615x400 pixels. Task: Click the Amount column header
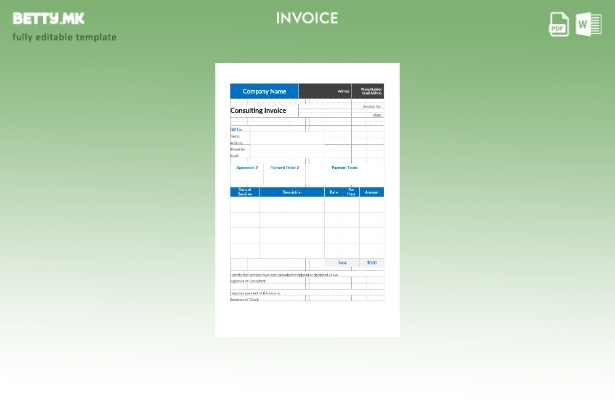[x=371, y=192]
